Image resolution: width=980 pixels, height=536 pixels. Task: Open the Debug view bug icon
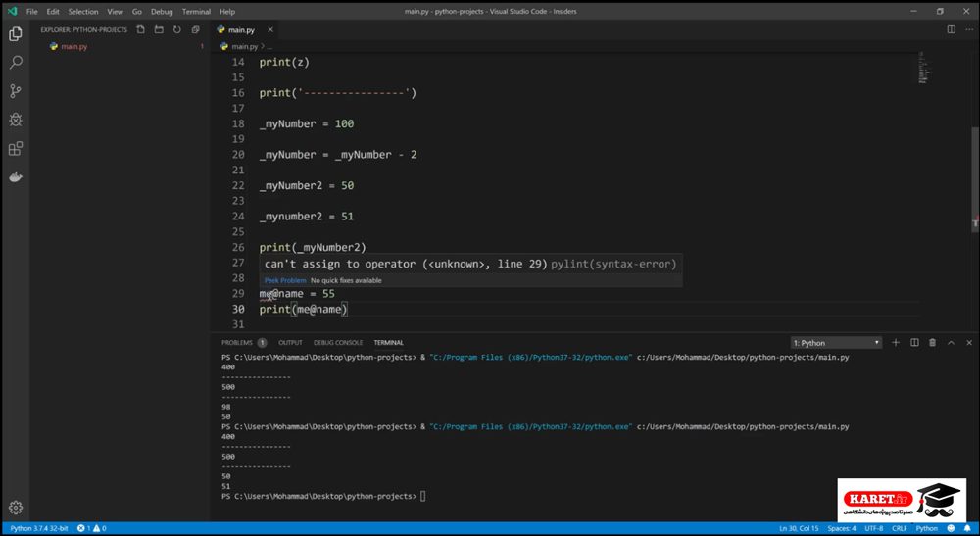pos(16,120)
